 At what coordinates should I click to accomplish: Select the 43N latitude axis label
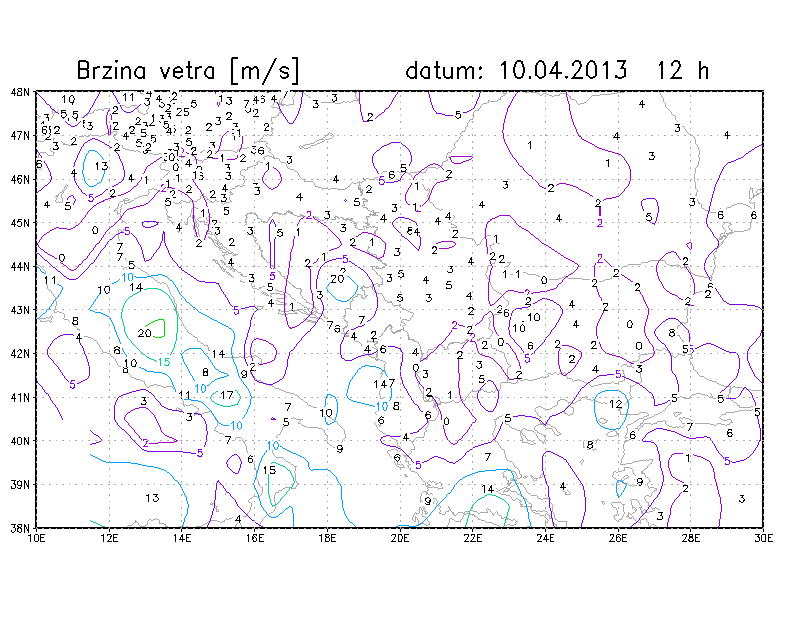coord(20,310)
